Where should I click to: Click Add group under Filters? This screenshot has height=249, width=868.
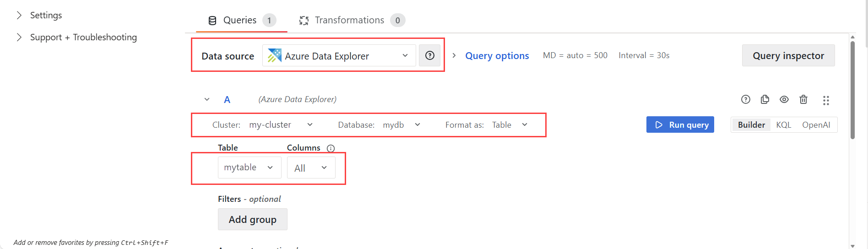pyautogui.click(x=253, y=219)
